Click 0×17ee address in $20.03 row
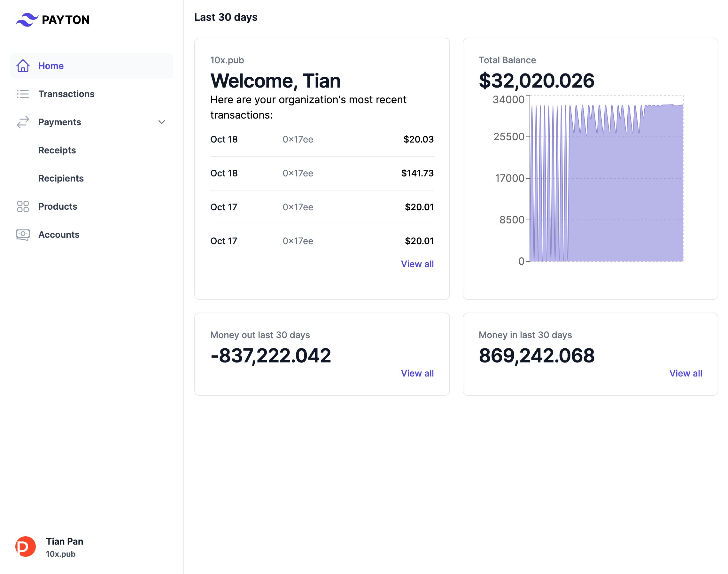This screenshot has width=728, height=574. pyautogui.click(x=298, y=139)
